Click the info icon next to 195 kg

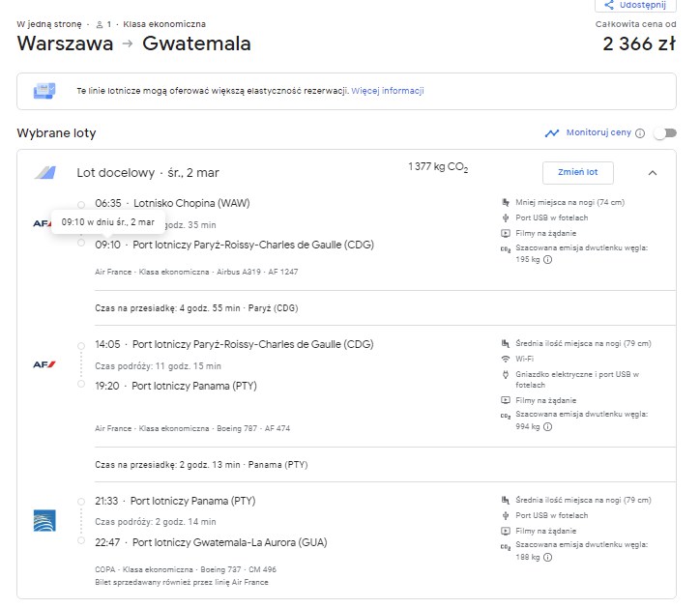(x=548, y=259)
